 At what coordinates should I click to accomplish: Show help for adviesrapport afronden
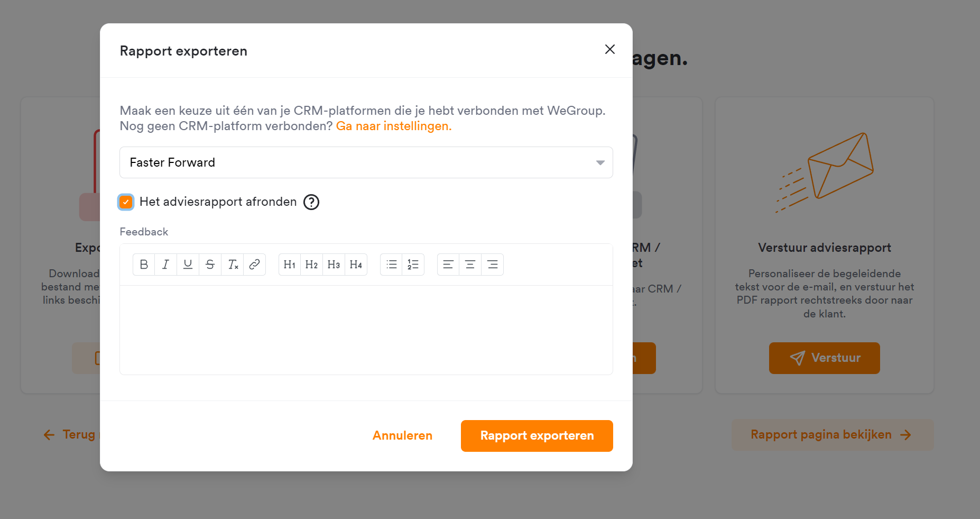pyautogui.click(x=311, y=202)
